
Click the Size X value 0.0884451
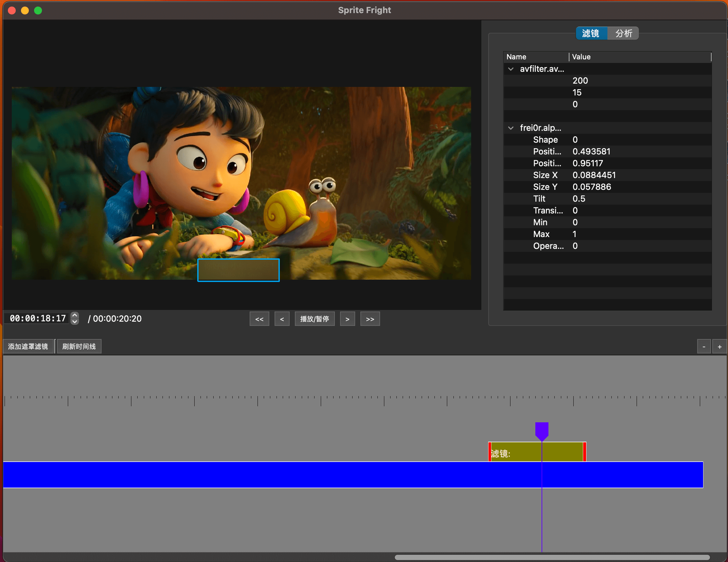click(x=594, y=175)
